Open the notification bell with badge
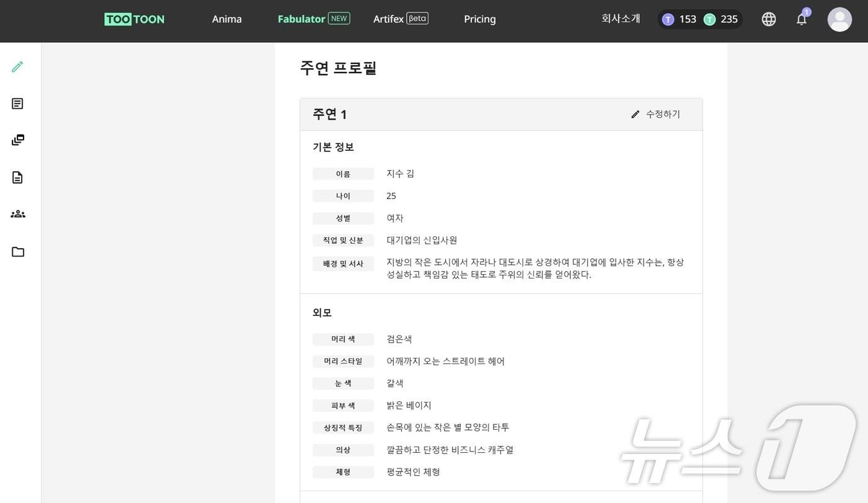The width and height of the screenshot is (868, 503). (801, 19)
